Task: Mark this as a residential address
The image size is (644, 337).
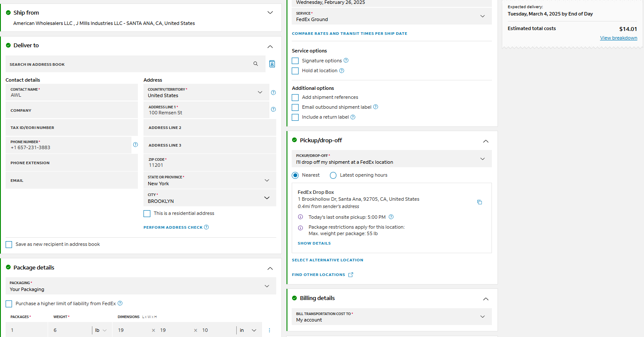Action: [147, 214]
